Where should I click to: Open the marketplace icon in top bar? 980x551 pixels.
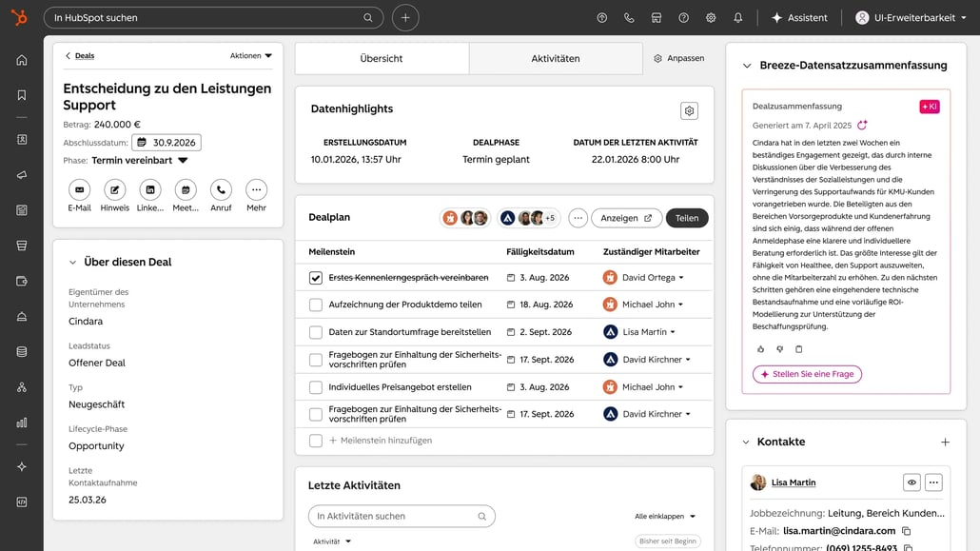point(657,17)
